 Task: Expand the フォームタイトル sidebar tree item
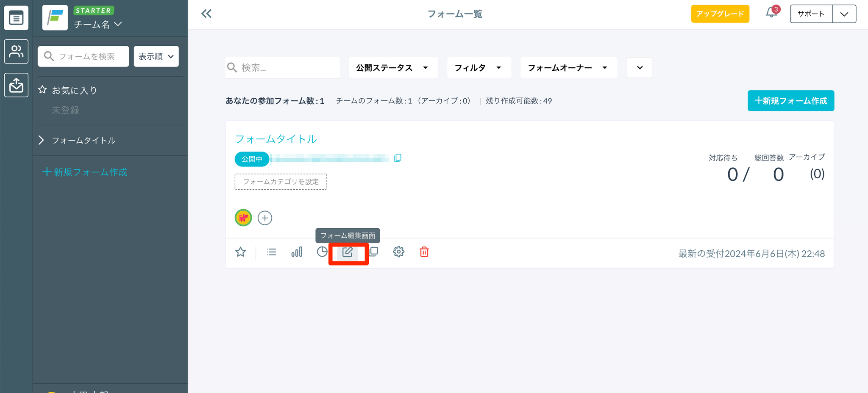coord(41,140)
